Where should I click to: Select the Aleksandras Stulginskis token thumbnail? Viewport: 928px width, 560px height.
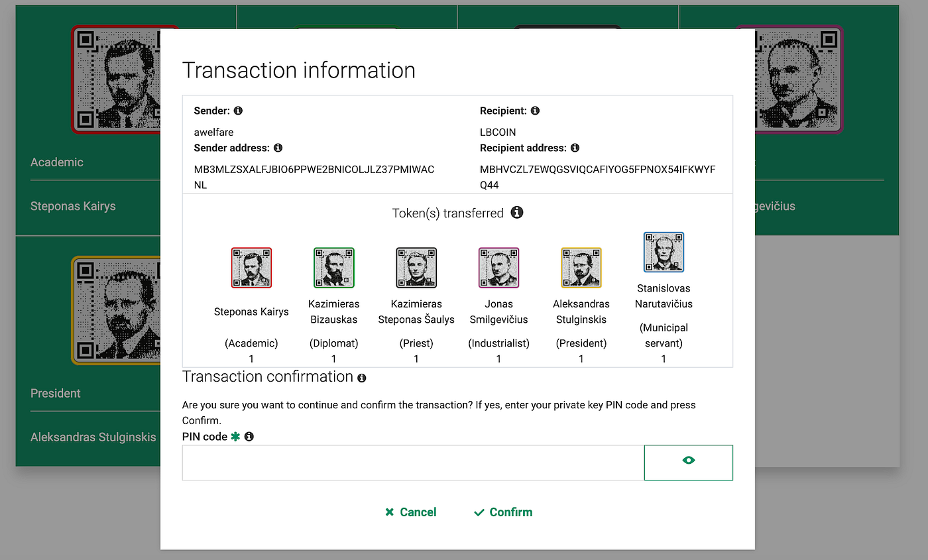[x=581, y=268]
